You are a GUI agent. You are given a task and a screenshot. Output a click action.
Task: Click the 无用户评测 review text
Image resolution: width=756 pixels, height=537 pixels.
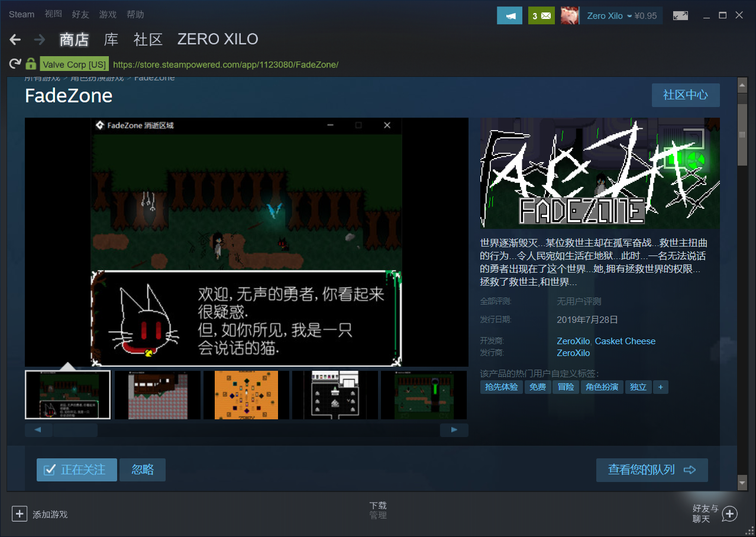[x=579, y=302]
